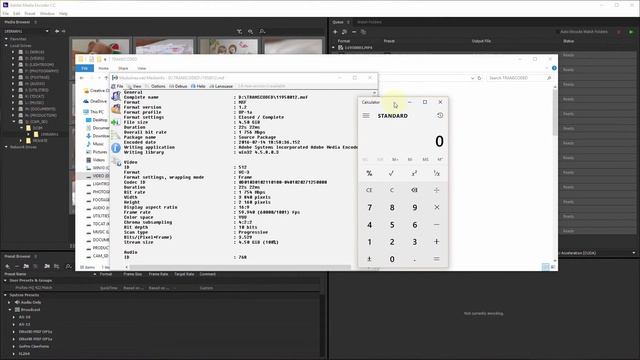
Task: Click Create New Preset plus icon in Preset Browser
Action: click(7, 266)
